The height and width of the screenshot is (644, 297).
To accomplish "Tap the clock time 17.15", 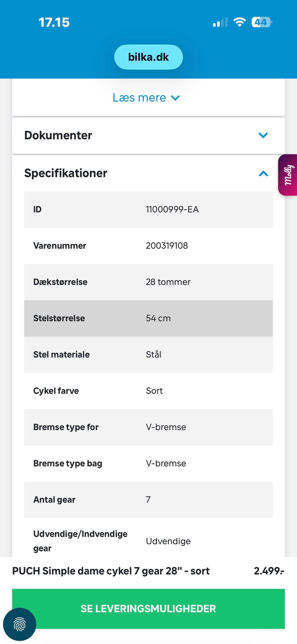I will [54, 22].
